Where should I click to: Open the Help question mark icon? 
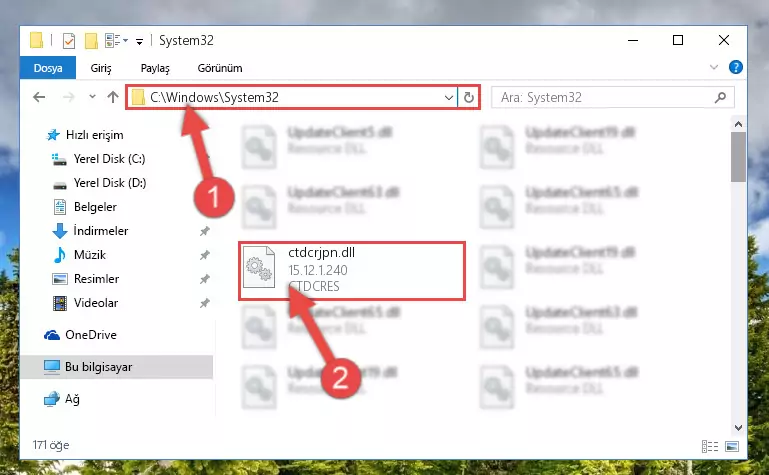pyautogui.click(x=735, y=67)
